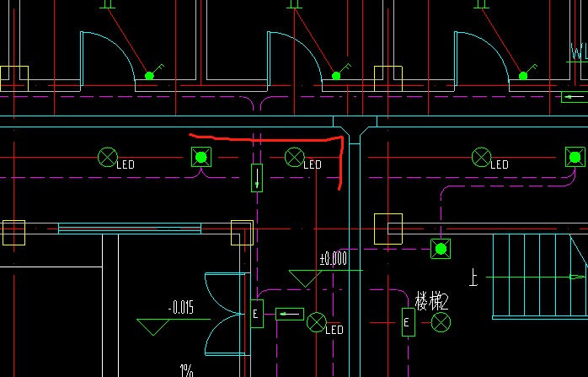Select the cyan sliding window in the wall
The width and height of the screenshot is (588, 377).
point(130,229)
